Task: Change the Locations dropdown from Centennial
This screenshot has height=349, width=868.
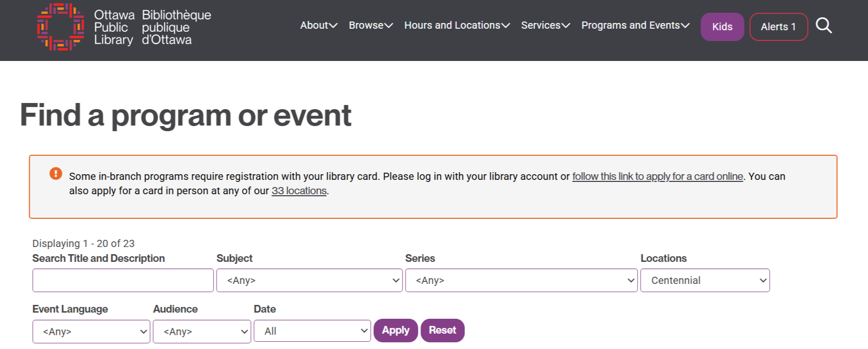Action: [705, 280]
